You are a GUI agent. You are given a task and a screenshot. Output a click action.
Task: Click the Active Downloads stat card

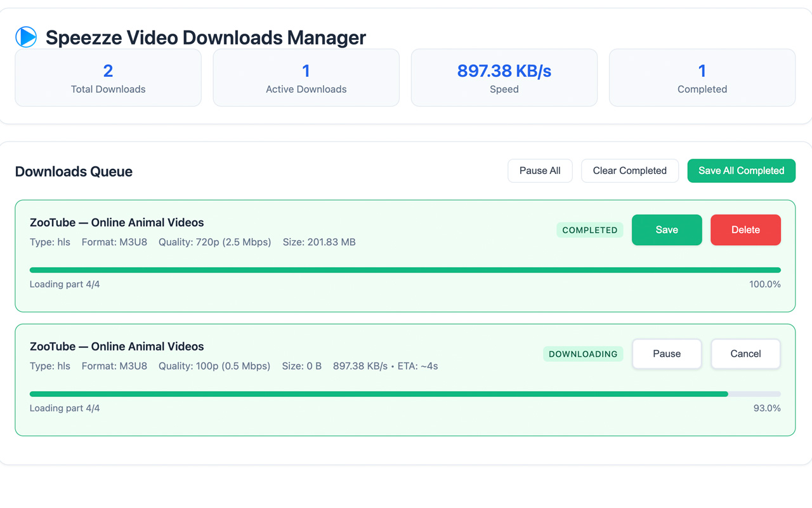pos(306,78)
